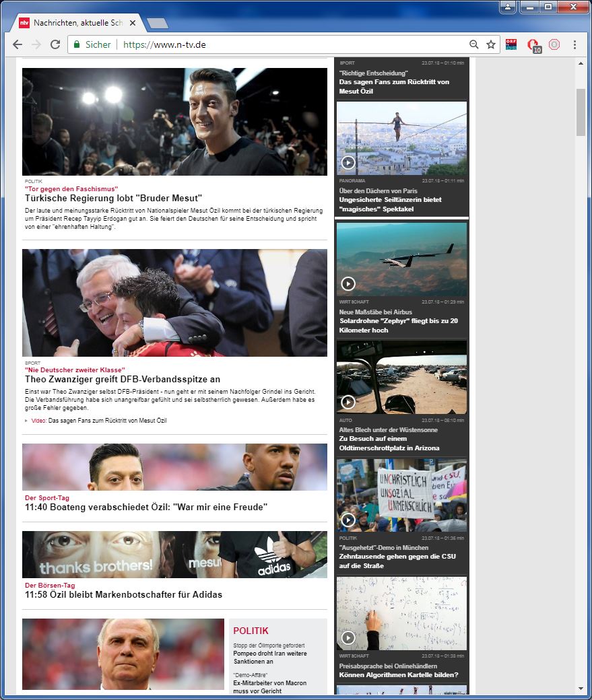Click the vertical scrollbar thumb
592x700 pixels.
[x=581, y=112]
